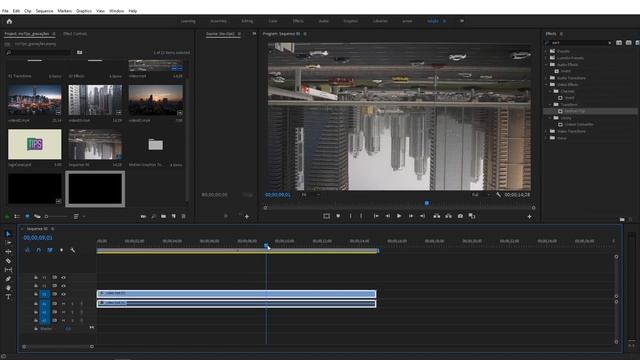The image size is (640, 360).
Task: Expand Audio Transitions folder
Action: (546, 78)
